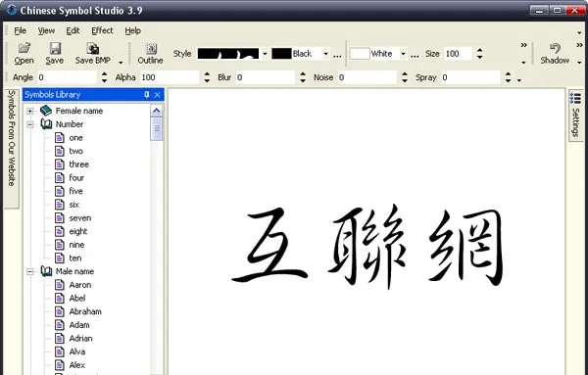Select the 'five' symbol document icon

(x=59, y=191)
